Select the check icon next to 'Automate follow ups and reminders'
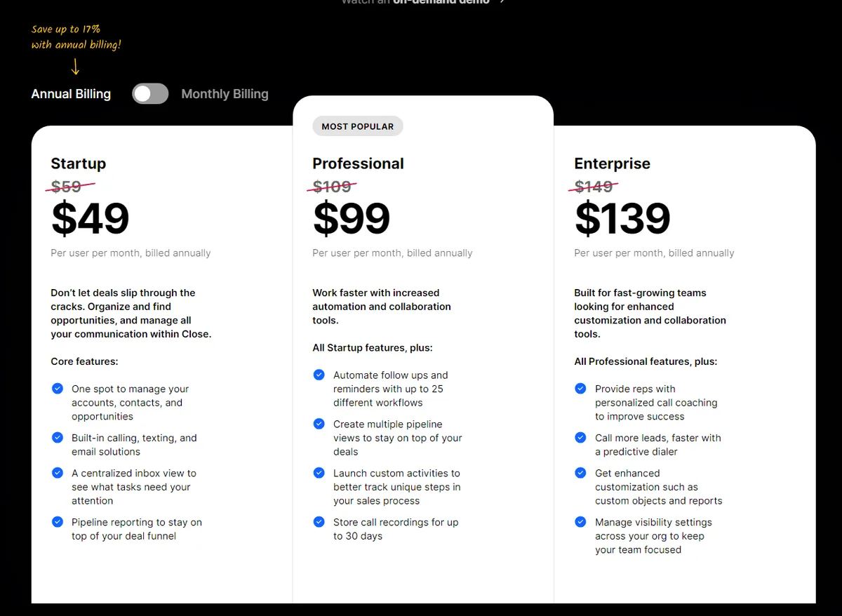 pos(319,375)
